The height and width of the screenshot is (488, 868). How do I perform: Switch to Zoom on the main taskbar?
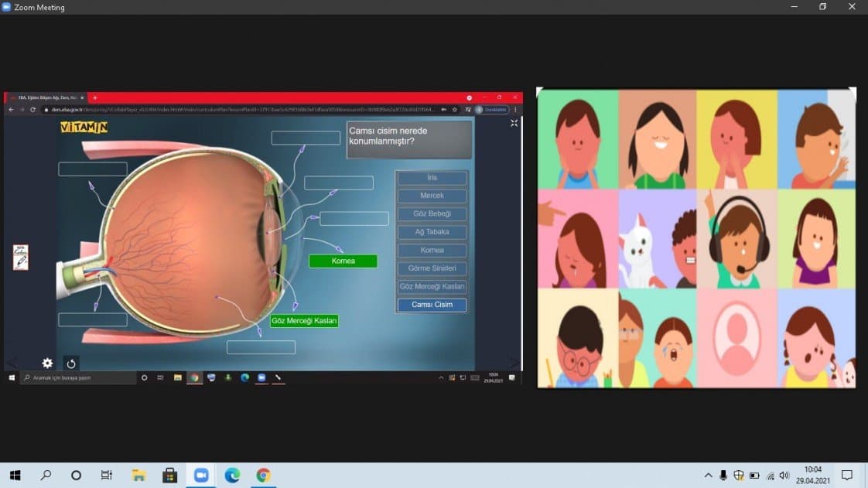(201, 476)
